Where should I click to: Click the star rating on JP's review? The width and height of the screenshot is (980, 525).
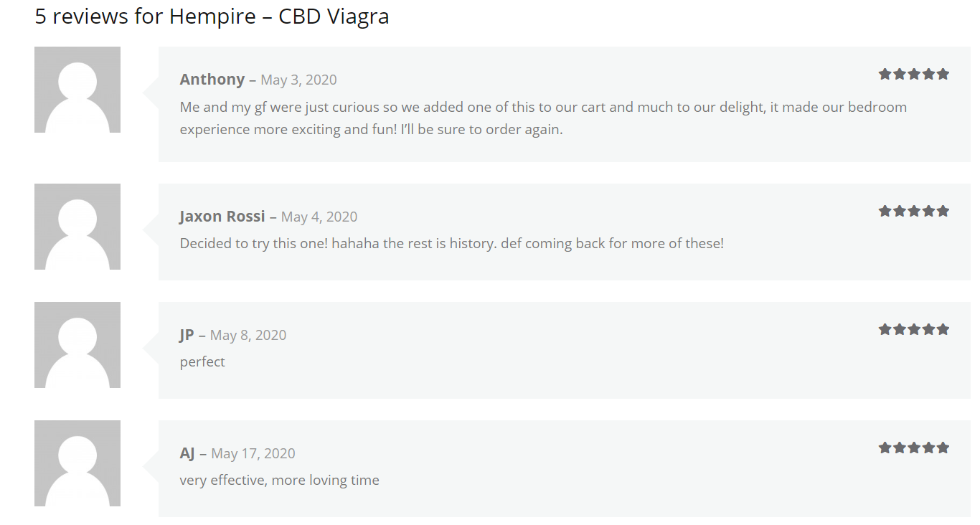(x=913, y=329)
